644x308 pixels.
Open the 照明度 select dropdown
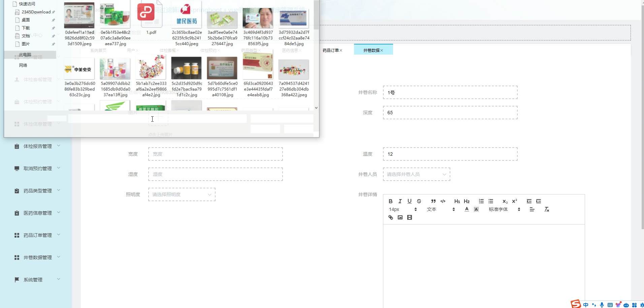[x=182, y=194]
